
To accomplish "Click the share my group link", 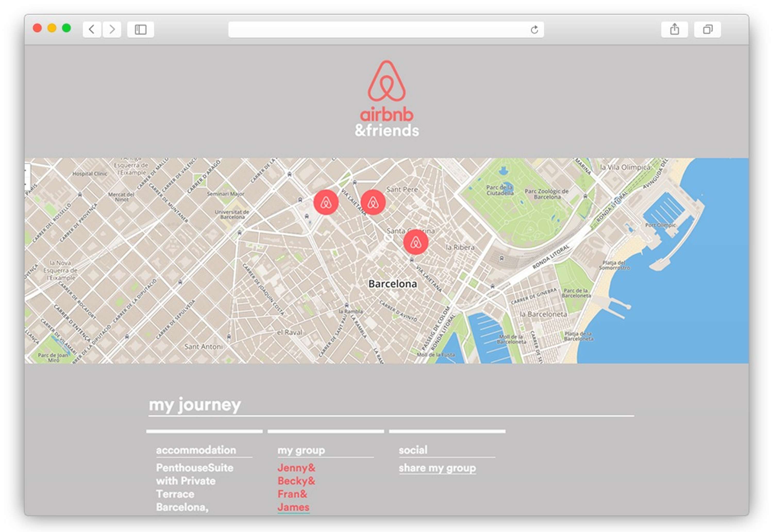I will 437,468.
